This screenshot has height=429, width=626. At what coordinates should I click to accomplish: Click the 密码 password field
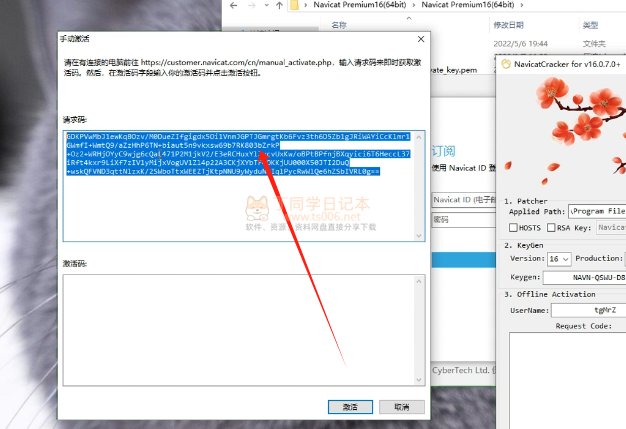(x=464, y=219)
